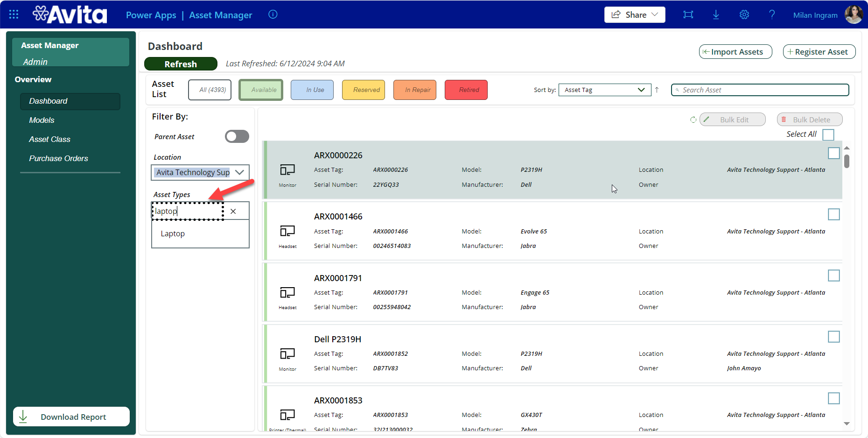This screenshot has width=868, height=438.
Task: Click the headset icon for ARX0001466
Action: 287,231
